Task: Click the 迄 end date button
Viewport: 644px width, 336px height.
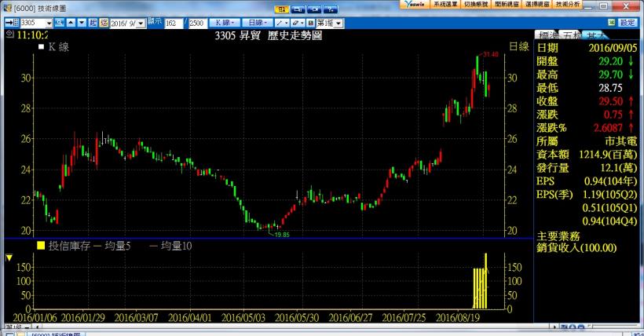Action: [x=104, y=24]
